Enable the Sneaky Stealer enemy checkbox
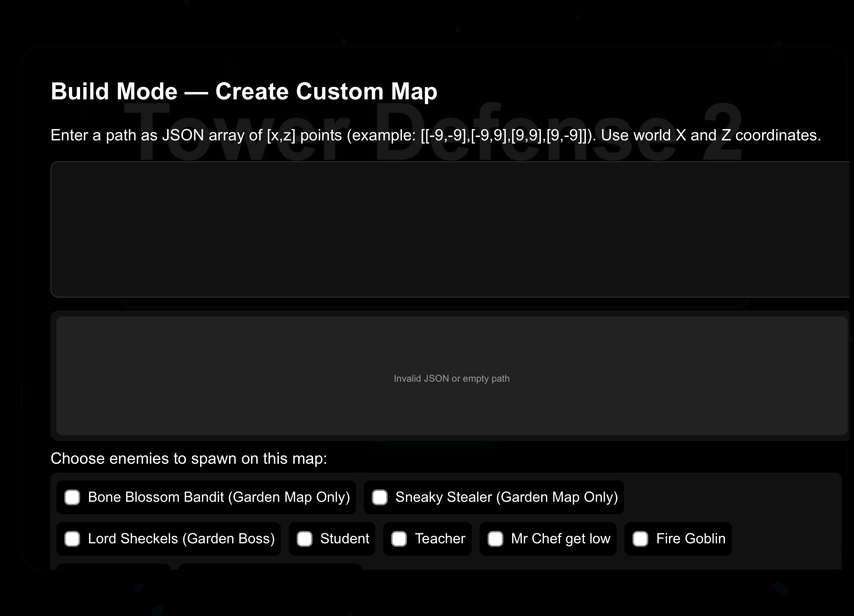 pos(380,497)
